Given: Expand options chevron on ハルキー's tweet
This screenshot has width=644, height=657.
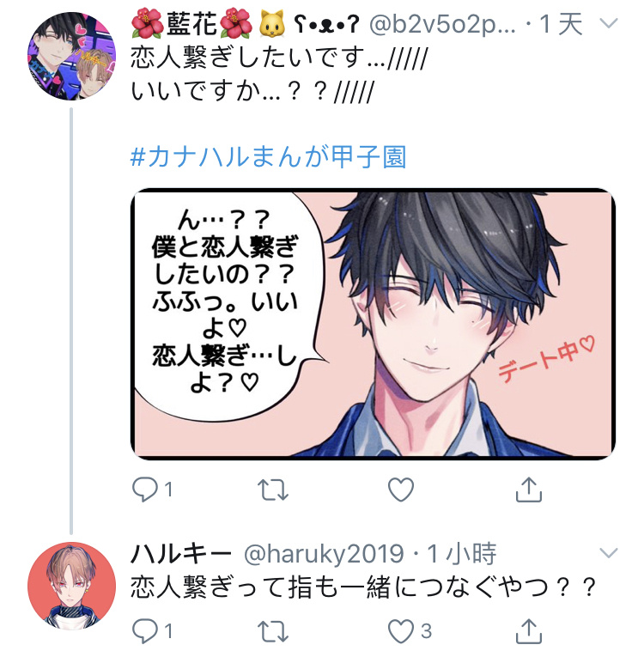Looking at the screenshot, I should 609,553.
